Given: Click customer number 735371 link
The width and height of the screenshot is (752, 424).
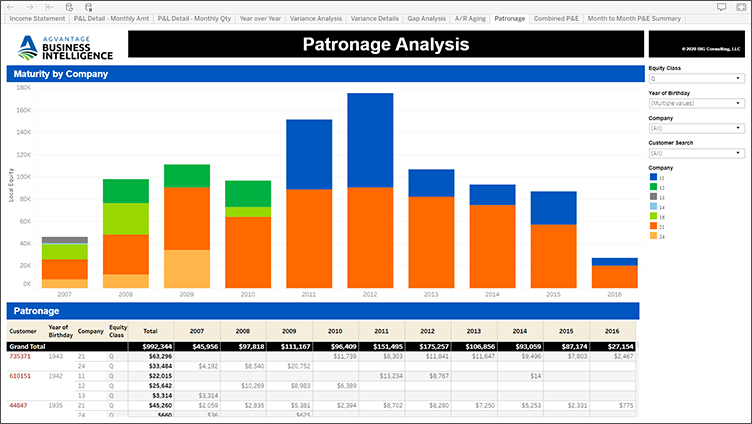Looking at the screenshot, I should [20, 356].
